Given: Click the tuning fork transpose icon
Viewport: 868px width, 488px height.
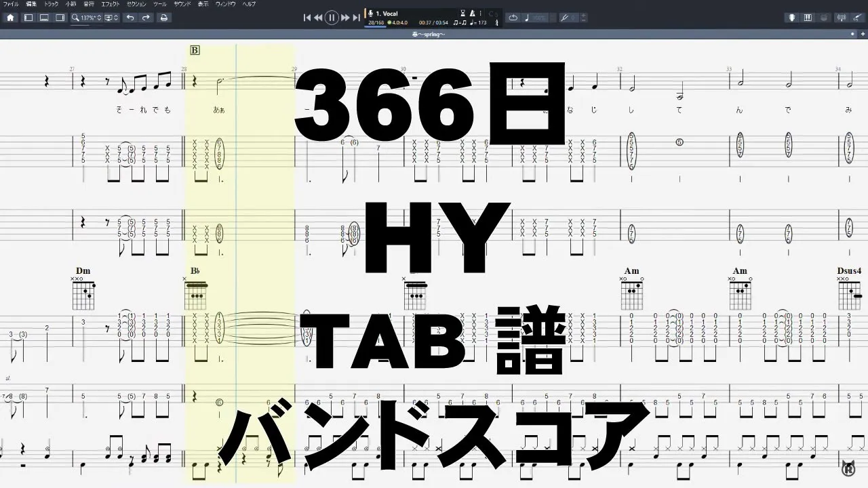Looking at the screenshot, I should click(564, 18).
